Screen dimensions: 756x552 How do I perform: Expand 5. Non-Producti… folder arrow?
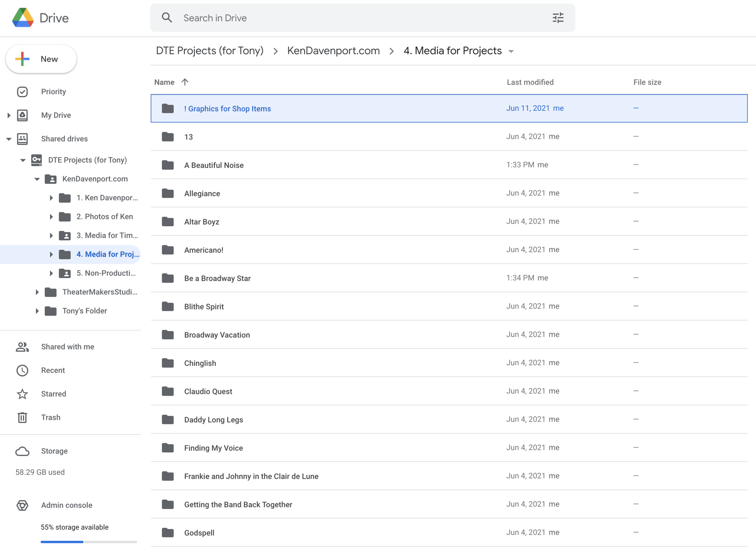pos(51,273)
